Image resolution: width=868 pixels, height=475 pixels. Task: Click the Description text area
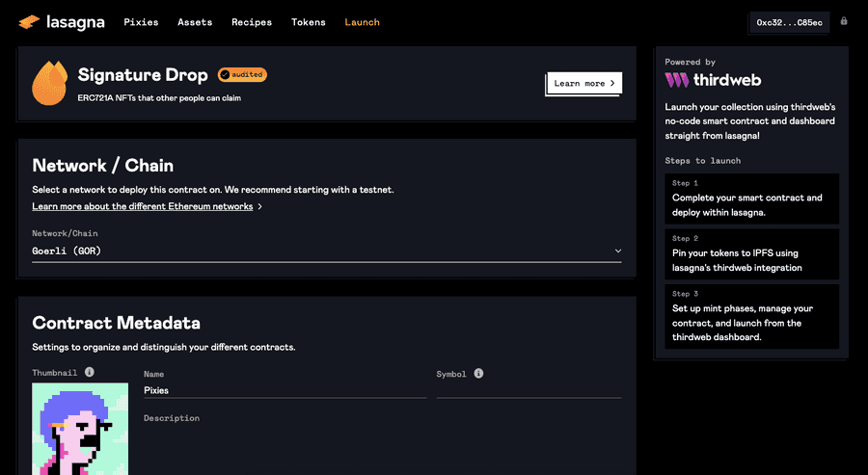pos(383,448)
